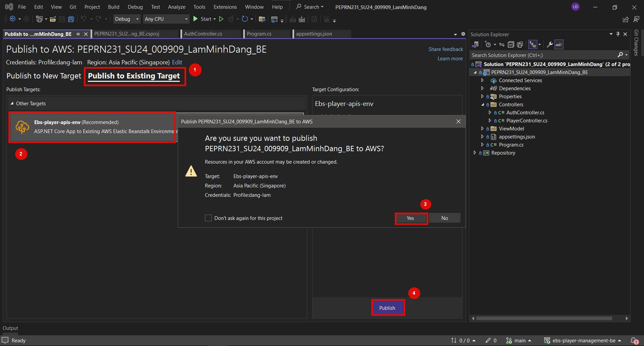Pin the Solution Explorer panel
Viewport: 644px width, 346px height.
(x=618, y=34)
